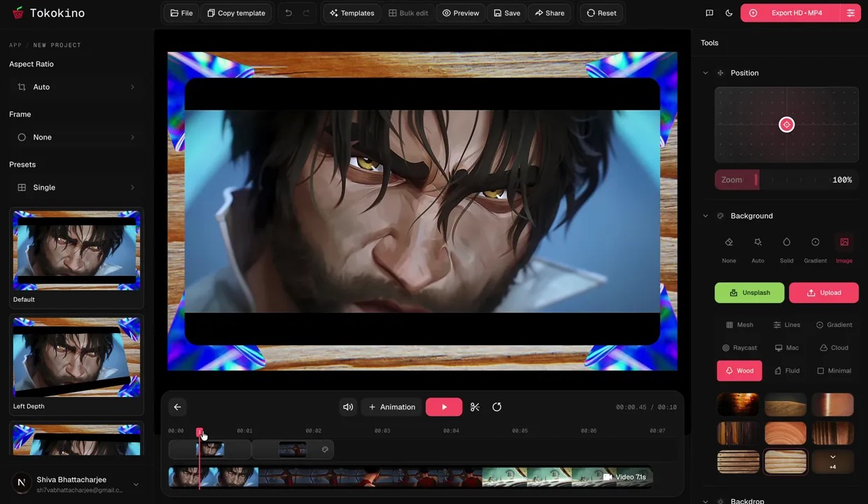Select the second animation clip thumbnail
Screen dimensions: 868x504
click(x=293, y=449)
